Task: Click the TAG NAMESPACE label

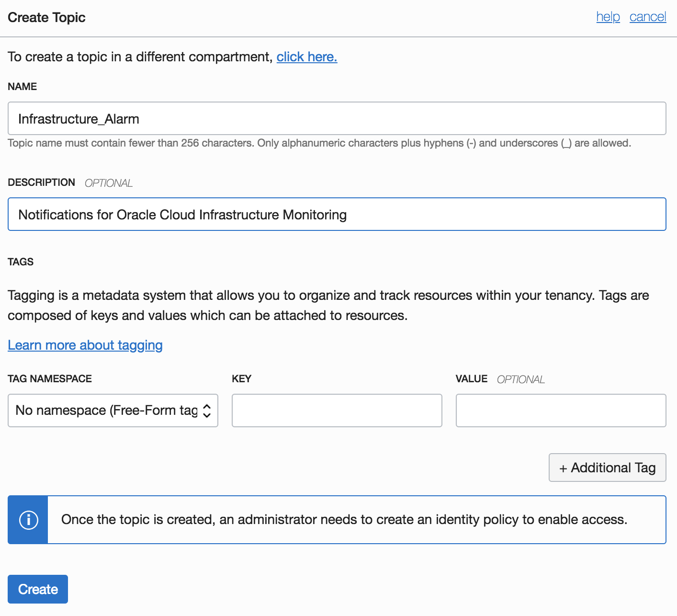Action: pos(50,379)
